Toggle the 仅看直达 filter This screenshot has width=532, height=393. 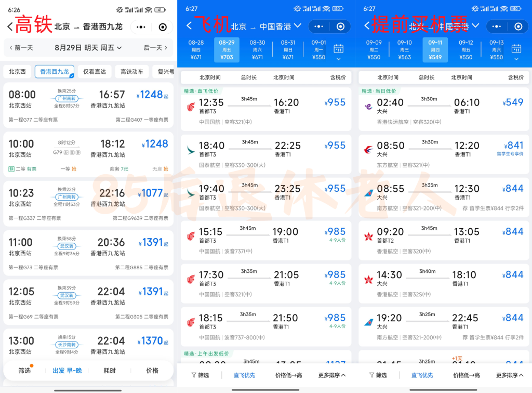click(95, 72)
